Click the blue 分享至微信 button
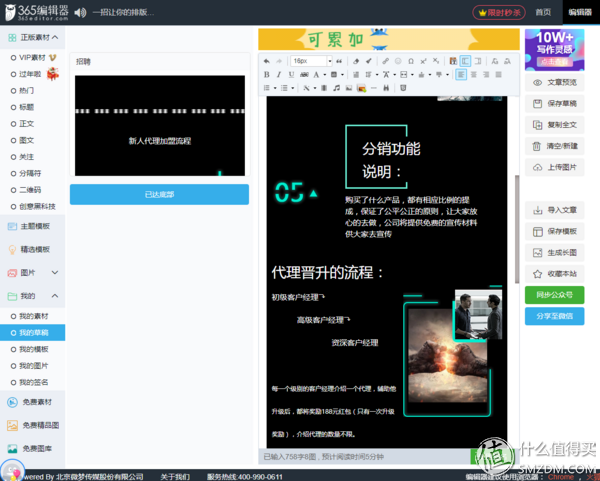 554,316
